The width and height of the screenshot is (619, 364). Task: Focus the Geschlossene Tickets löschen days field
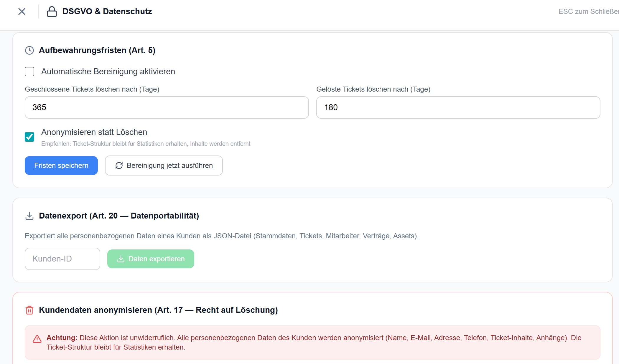point(167,107)
